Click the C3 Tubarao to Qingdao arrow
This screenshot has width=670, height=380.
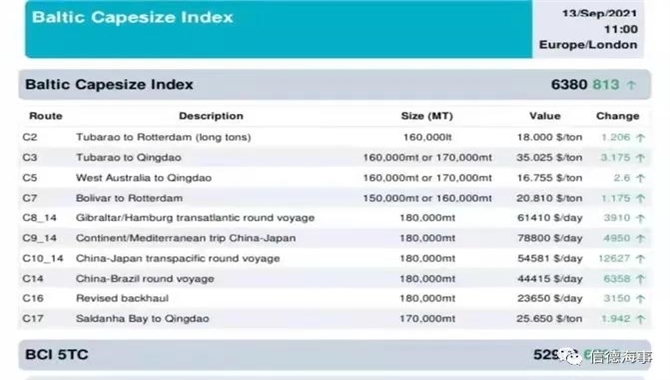point(640,158)
